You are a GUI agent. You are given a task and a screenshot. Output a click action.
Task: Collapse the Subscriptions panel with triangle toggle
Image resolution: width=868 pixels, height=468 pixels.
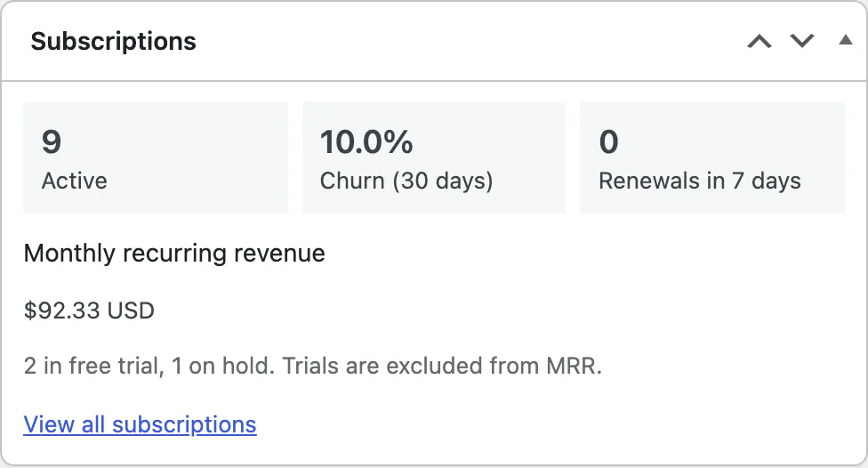[x=845, y=40]
